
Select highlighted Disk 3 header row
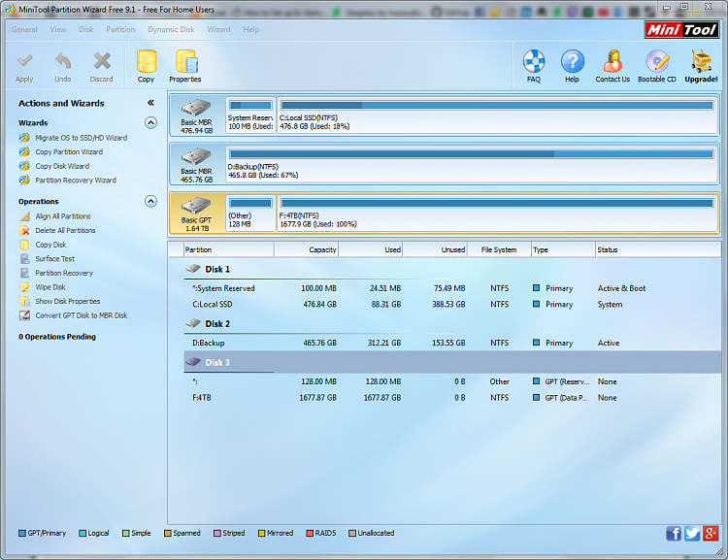[452, 362]
